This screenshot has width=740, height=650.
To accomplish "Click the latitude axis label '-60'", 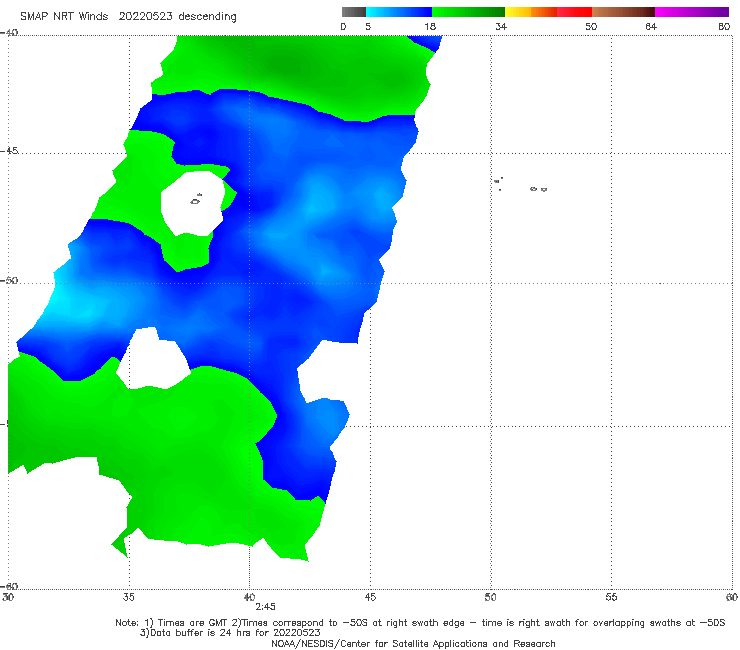I will pos(9,586).
